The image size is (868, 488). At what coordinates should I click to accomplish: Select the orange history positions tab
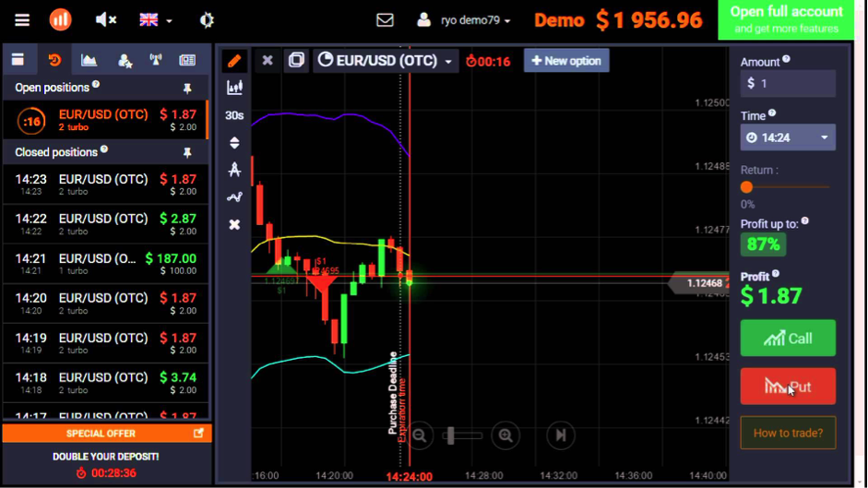[x=54, y=60]
